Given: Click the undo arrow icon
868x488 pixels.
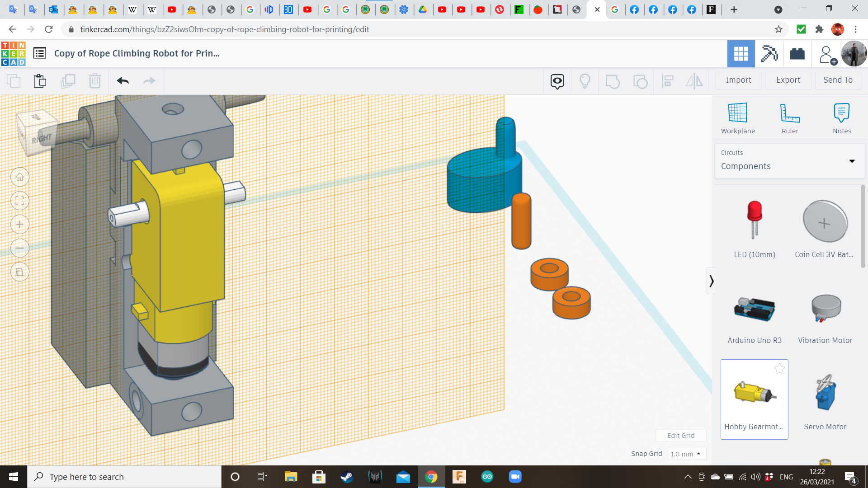Looking at the screenshot, I should pos(123,81).
